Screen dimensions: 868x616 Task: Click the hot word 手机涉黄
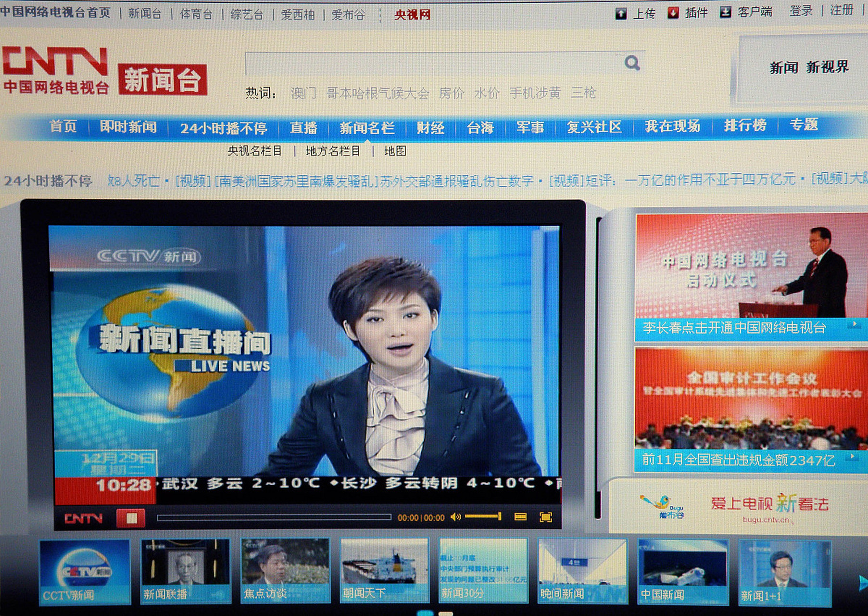pos(535,92)
